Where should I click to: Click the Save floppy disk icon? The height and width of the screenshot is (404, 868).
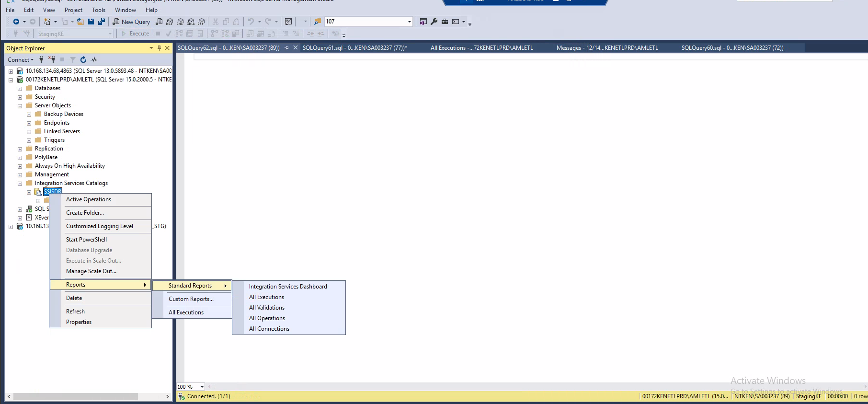pos(91,22)
